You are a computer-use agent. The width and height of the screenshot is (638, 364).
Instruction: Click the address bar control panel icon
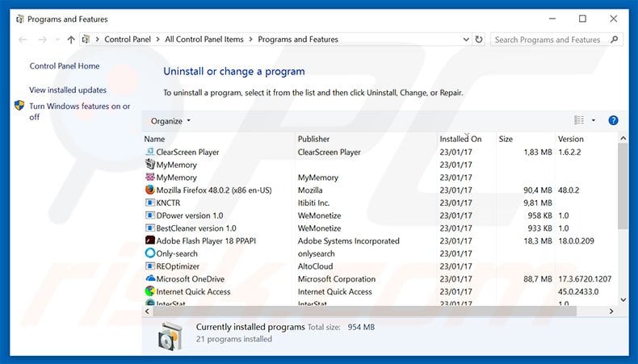pos(86,40)
